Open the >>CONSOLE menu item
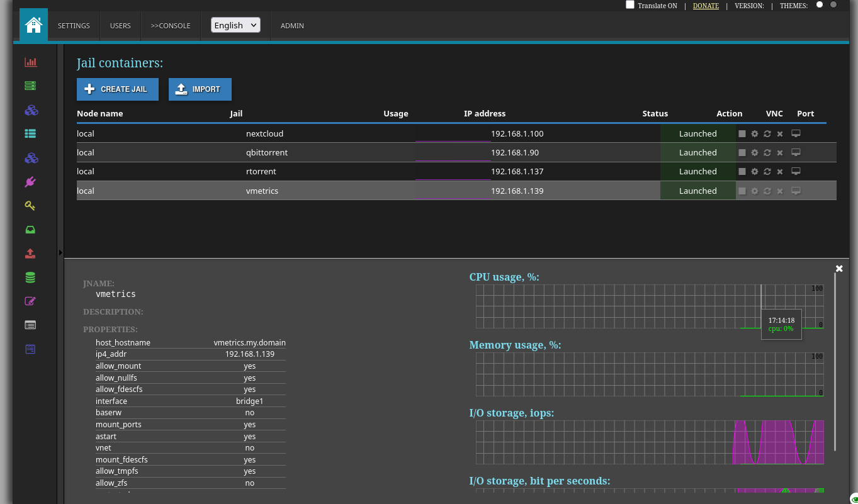 (171, 26)
